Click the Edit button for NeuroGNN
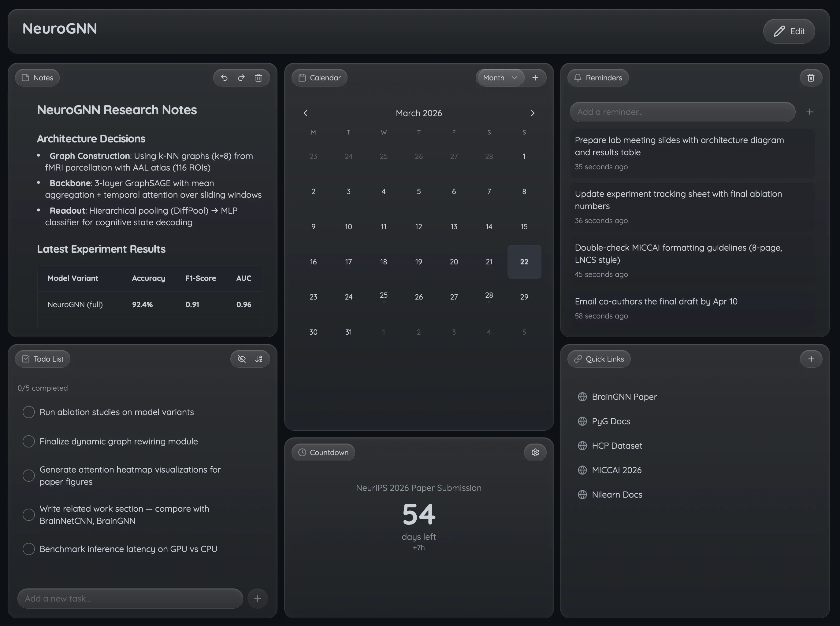The width and height of the screenshot is (840, 626). coord(789,31)
